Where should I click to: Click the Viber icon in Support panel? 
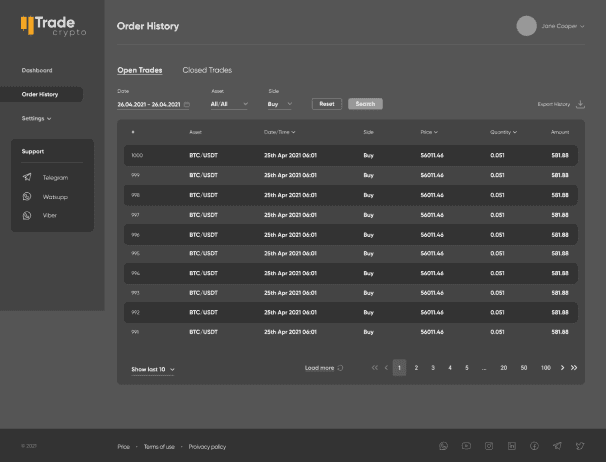27,215
